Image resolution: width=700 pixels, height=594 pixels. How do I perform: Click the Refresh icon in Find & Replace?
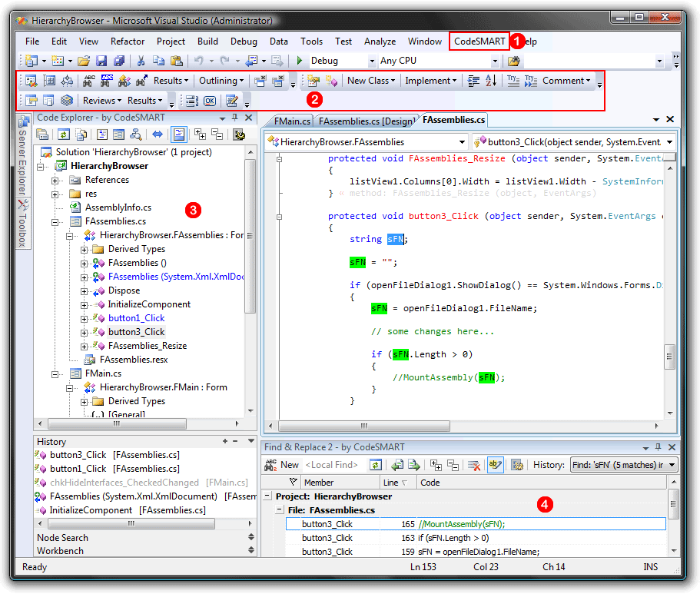(x=376, y=465)
